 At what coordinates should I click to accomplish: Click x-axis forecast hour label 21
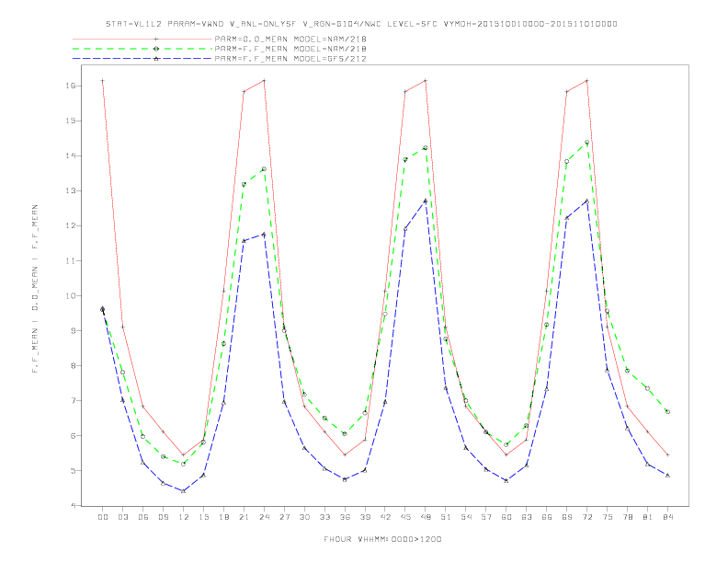point(244,517)
